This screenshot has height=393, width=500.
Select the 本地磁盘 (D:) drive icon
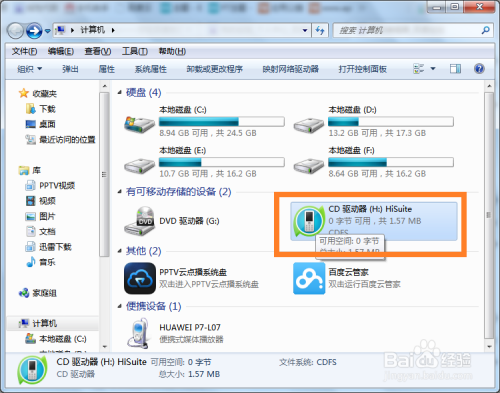(x=309, y=125)
